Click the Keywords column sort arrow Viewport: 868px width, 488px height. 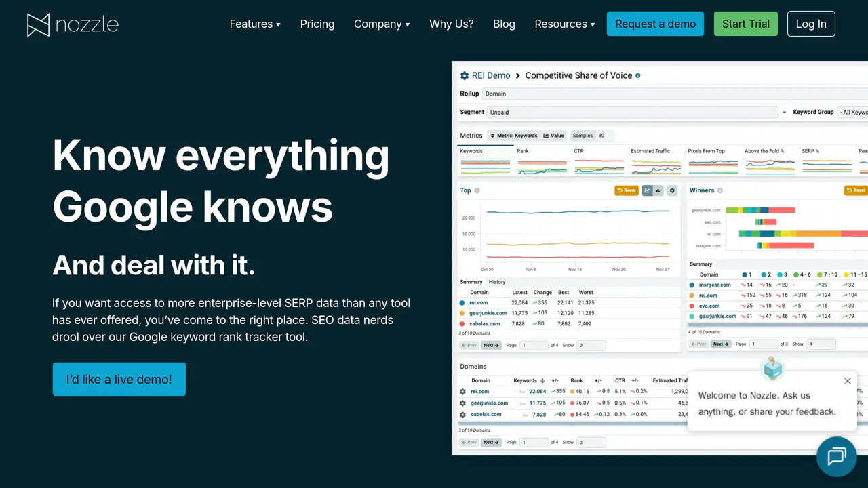click(x=542, y=380)
